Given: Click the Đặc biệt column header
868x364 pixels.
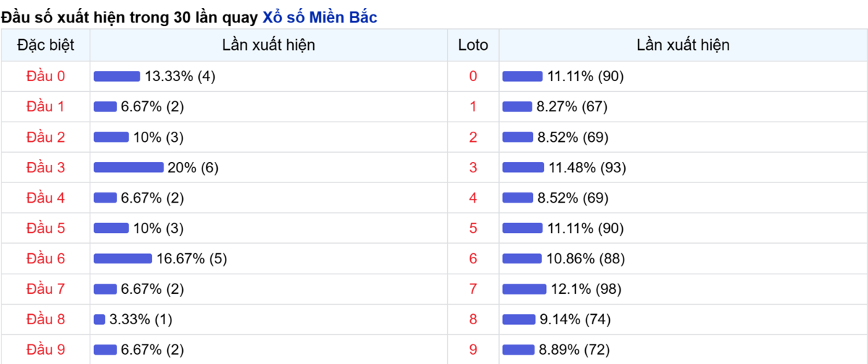Looking at the screenshot, I should pyautogui.click(x=46, y=45).
